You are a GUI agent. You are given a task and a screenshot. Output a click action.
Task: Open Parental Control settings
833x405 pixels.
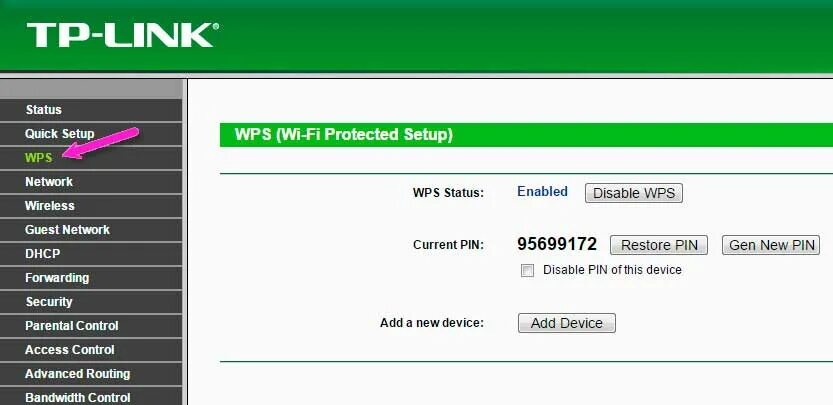(x=91, y=326)
